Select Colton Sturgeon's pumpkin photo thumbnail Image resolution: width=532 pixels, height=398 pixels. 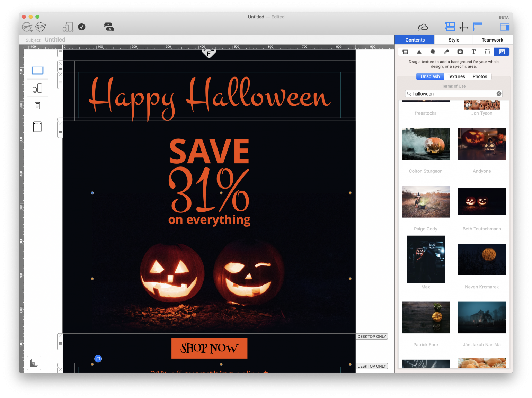(x=425, y=144)
